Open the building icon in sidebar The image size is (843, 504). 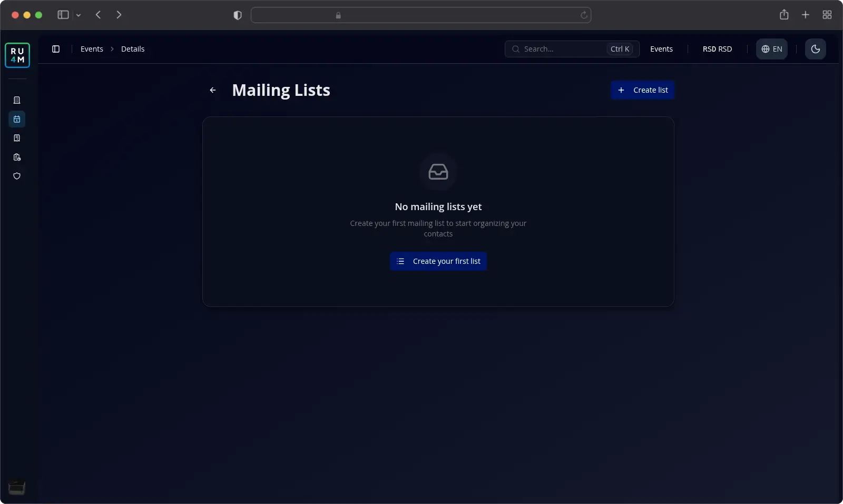click(17, 100)
